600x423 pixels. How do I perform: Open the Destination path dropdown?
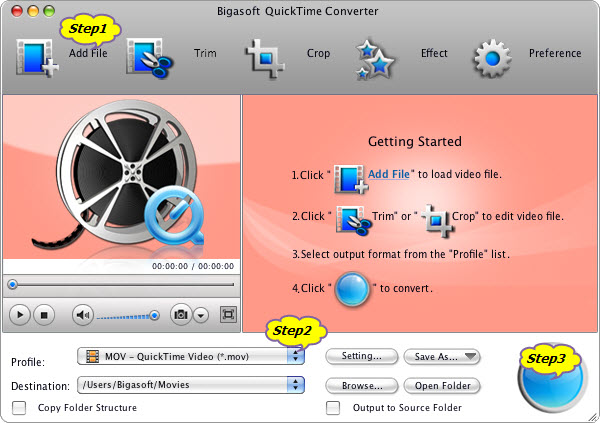click(x=191, y=385)
